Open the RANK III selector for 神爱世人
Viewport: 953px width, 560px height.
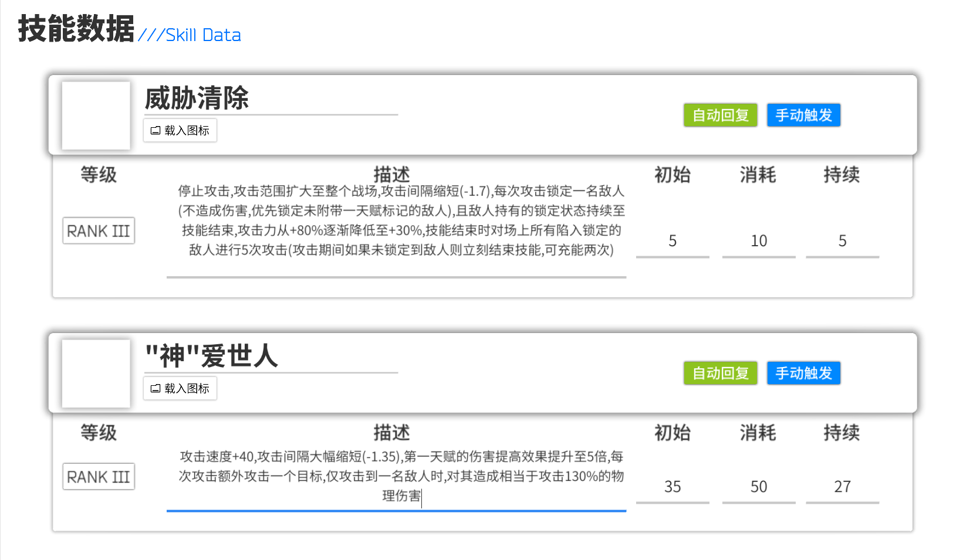coord(98,477)
